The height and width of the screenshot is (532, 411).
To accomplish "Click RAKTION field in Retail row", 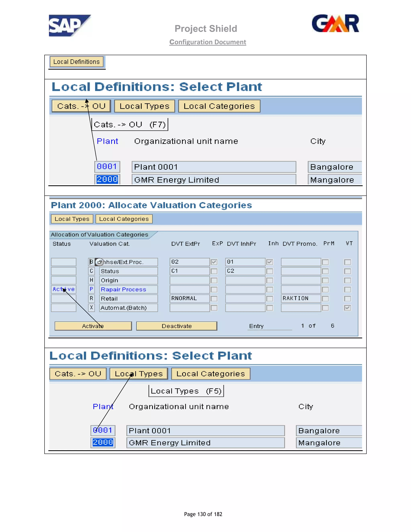I will coord(301,298).
